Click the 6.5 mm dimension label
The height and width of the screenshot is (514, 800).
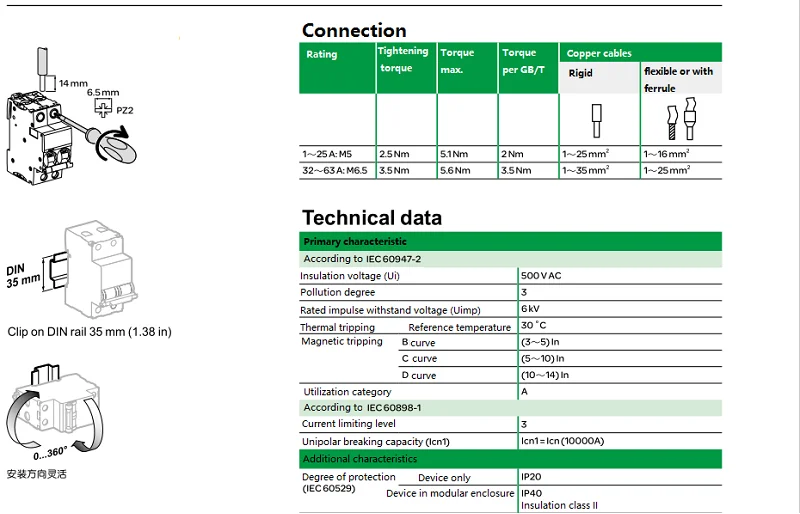tap(103, 92)
